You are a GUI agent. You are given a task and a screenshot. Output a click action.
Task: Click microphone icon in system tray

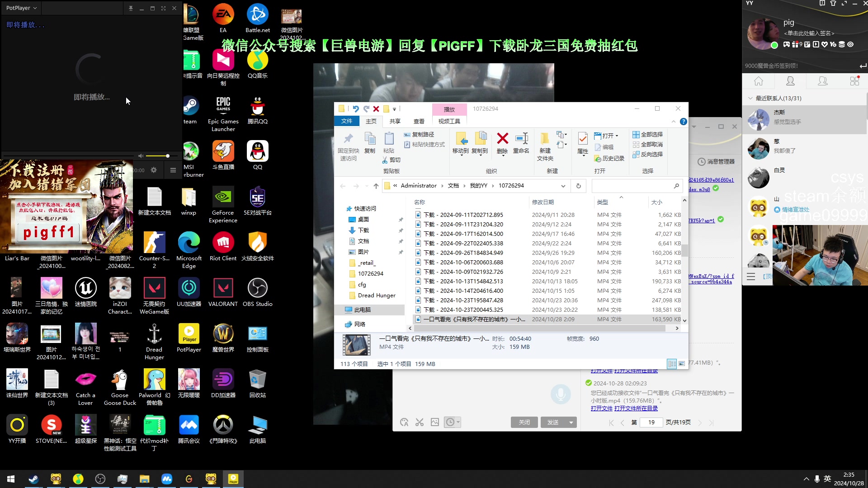(x=817, y=479)
